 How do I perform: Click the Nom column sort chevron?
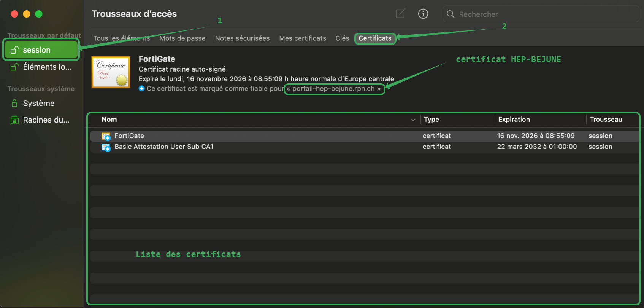(413, 120)
